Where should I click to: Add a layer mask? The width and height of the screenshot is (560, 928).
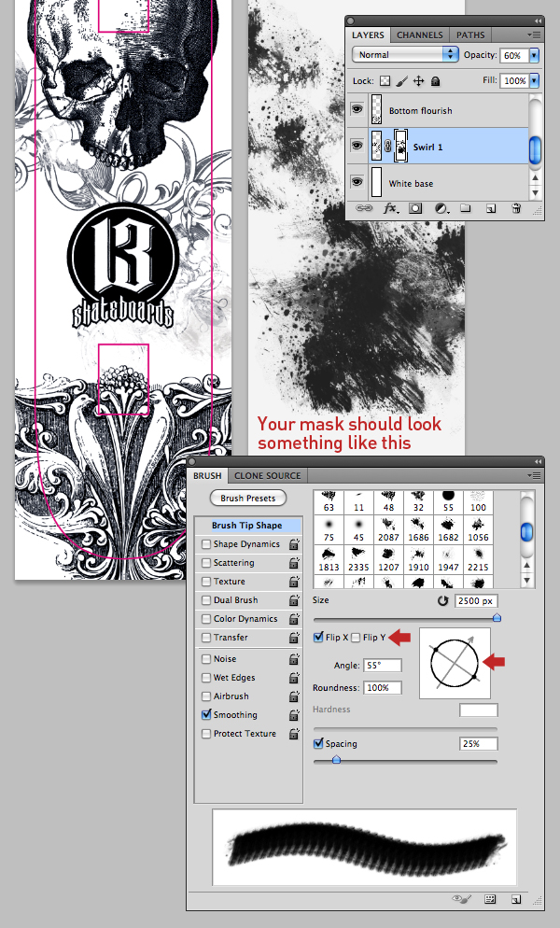coord(415,208)
